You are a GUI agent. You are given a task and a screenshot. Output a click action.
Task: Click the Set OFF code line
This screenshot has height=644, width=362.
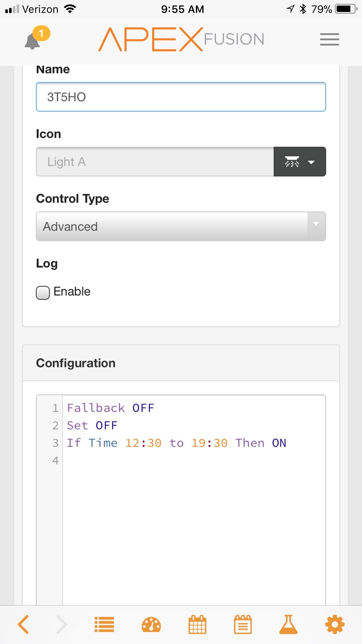tap(92, 425)
